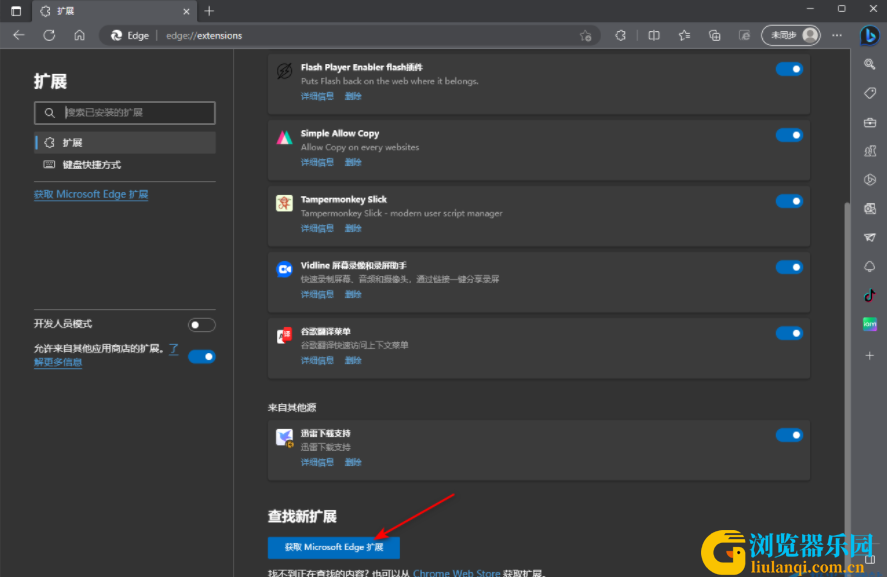Open 详细信息 for 谷歌翻译菜单

point(317,360)
